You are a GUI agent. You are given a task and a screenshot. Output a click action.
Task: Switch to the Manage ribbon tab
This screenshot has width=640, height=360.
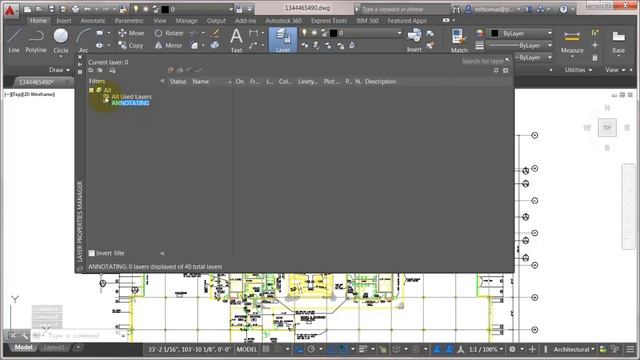[x=187, y=20]
